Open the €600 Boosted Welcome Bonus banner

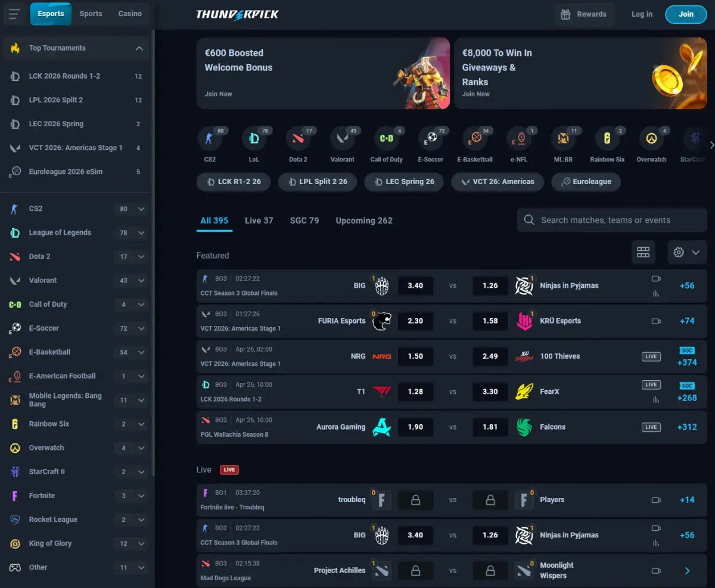coord(324,73)
